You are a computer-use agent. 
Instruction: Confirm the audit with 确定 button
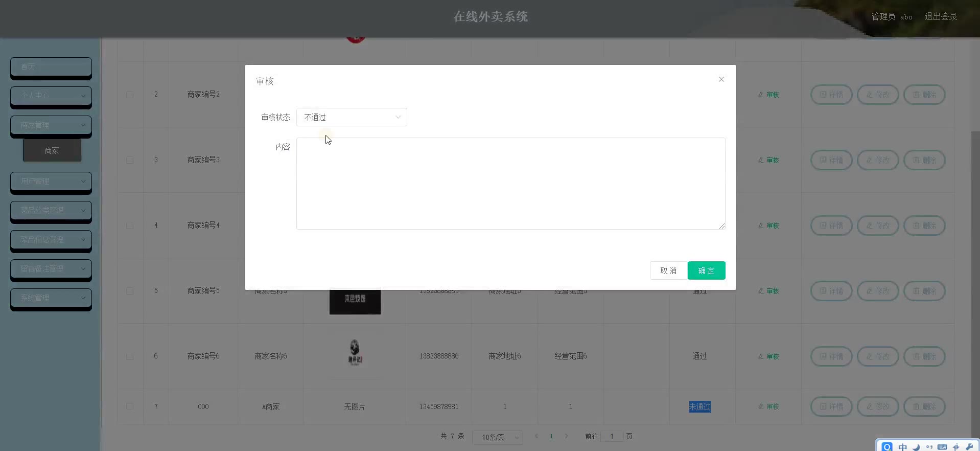click(x=706, y=270)
